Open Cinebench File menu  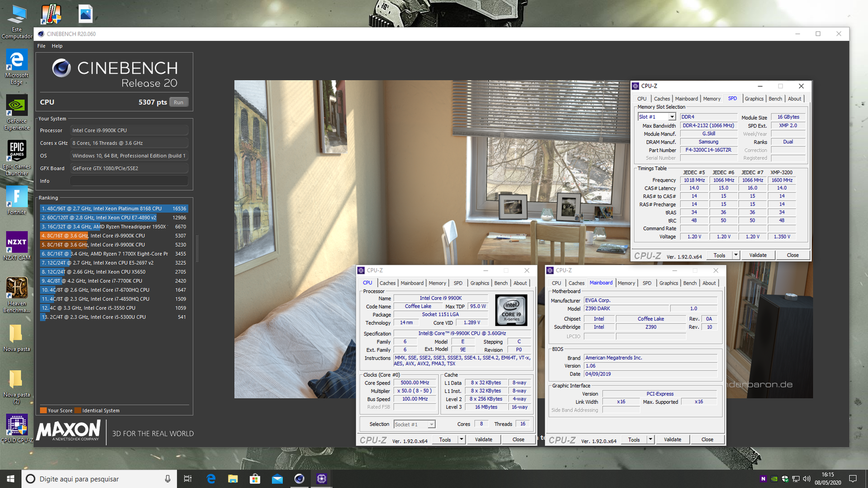click(x=41, y=46)
